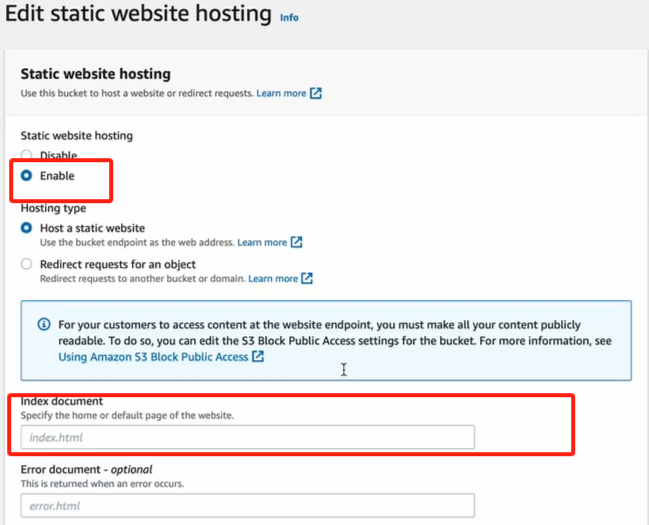This screenshot has width=649, height=525.
Task: Select the Enable radio button
Action: pos(26,176)
